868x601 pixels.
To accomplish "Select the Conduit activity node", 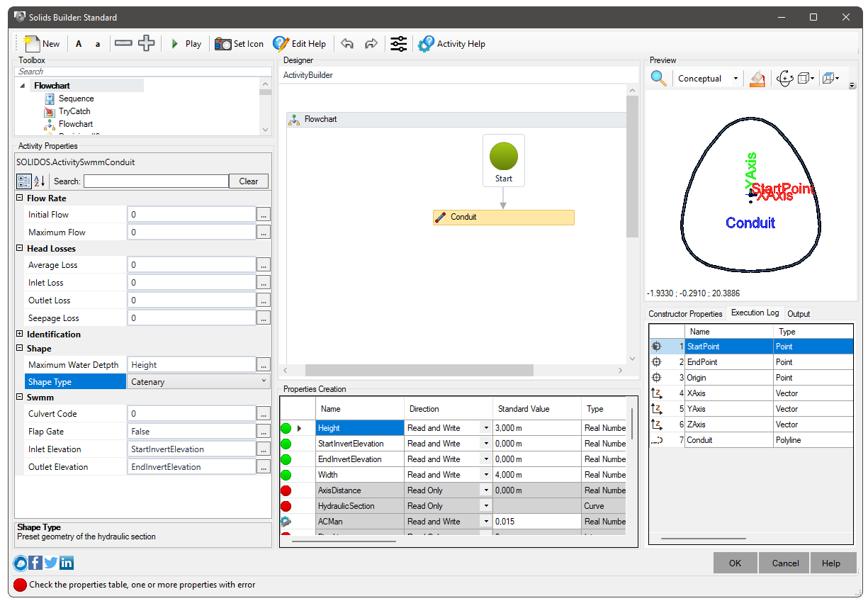I will [x=504, y=217].
